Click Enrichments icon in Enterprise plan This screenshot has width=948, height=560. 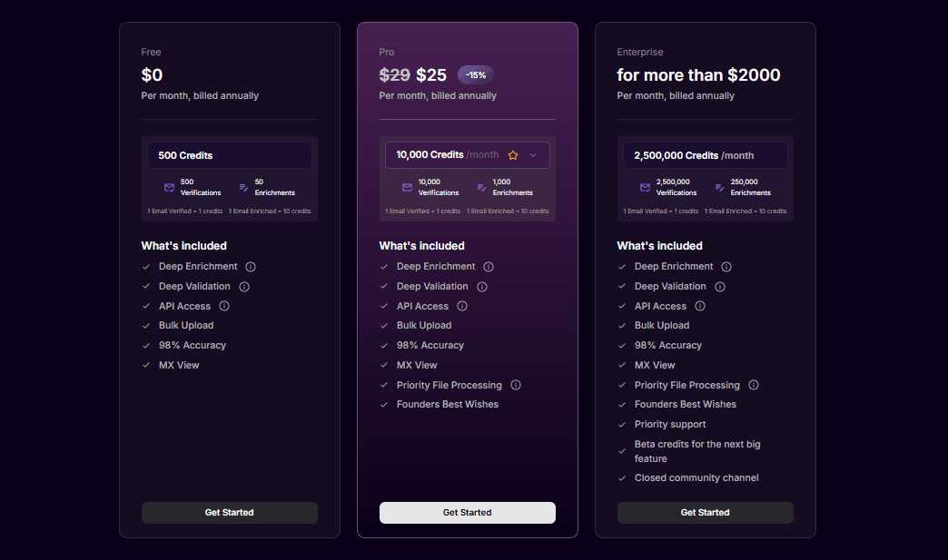point(719,188)
